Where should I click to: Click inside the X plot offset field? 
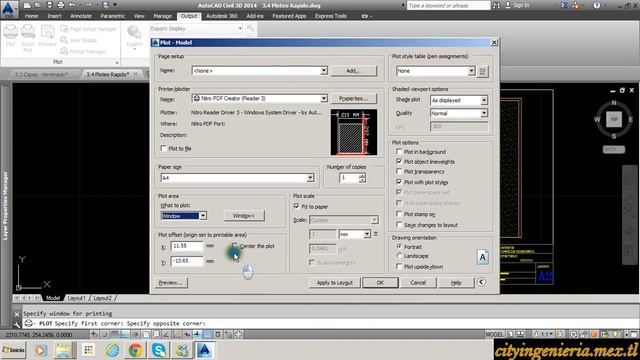point(187,246)
